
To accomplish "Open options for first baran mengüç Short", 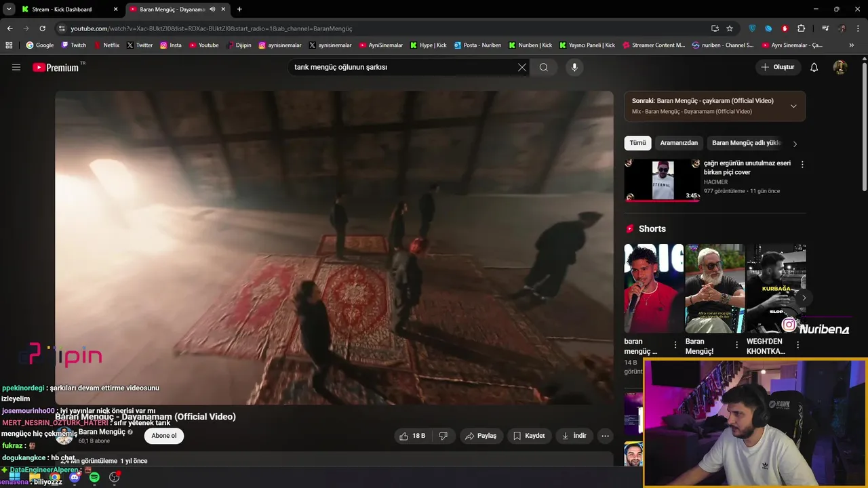I will [x=675, y=345].
